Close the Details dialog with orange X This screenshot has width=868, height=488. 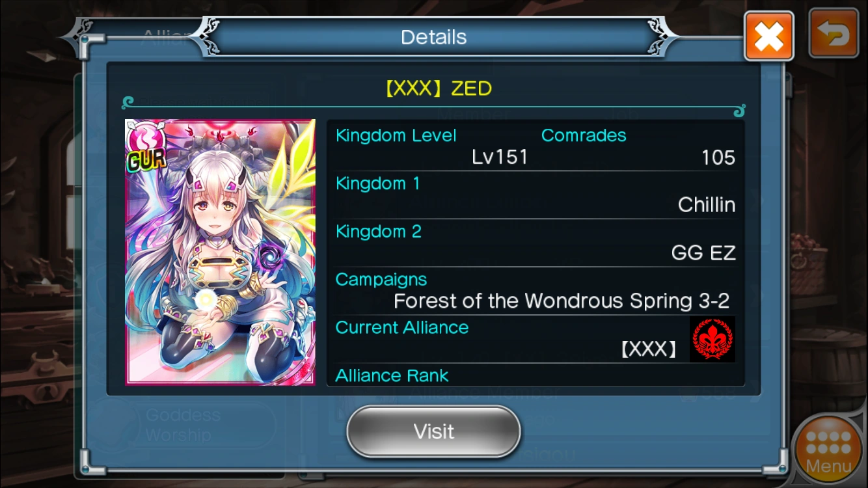[769, 36]
